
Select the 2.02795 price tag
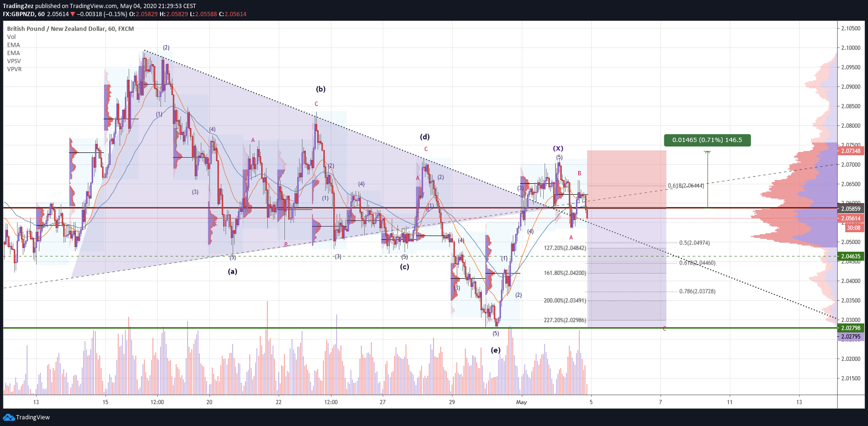coord(851,336)
